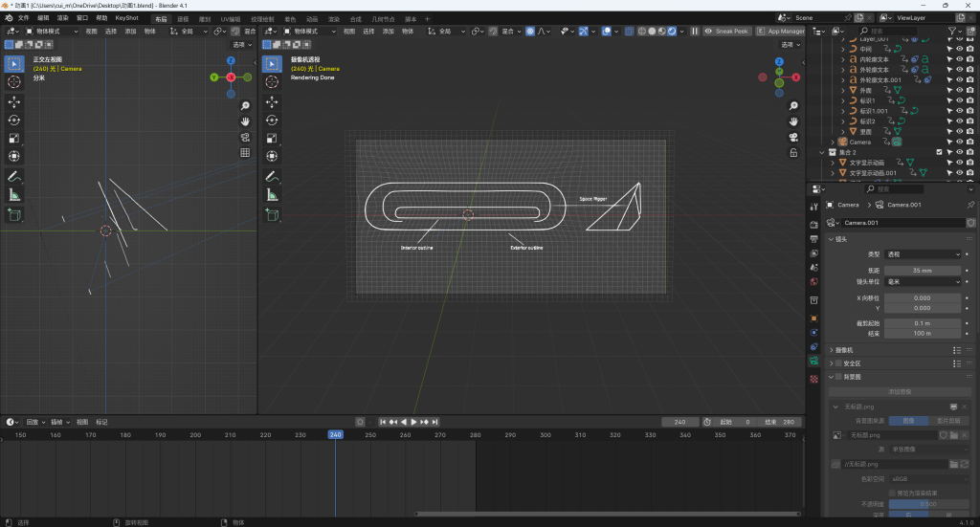The height and width of the screenshot is (527, 980).
Task: Switch to the 动画 workspace tab
Action: coord(312,19)
